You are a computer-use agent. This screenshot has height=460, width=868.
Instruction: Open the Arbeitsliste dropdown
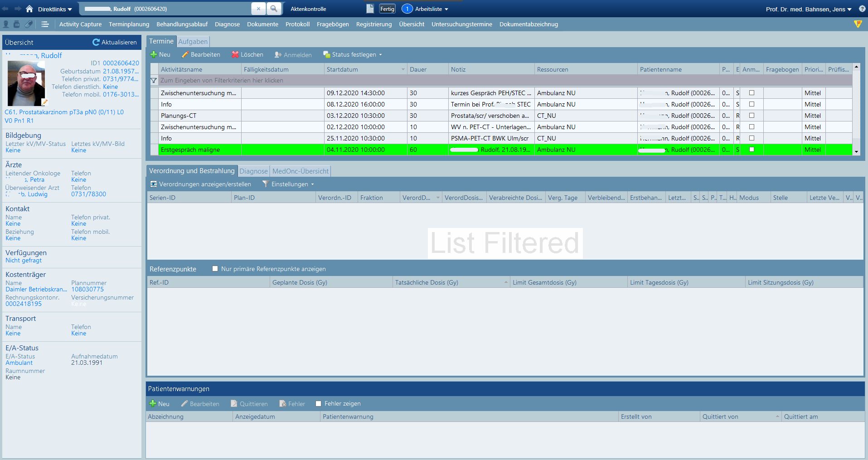click(x=431, y=9)
